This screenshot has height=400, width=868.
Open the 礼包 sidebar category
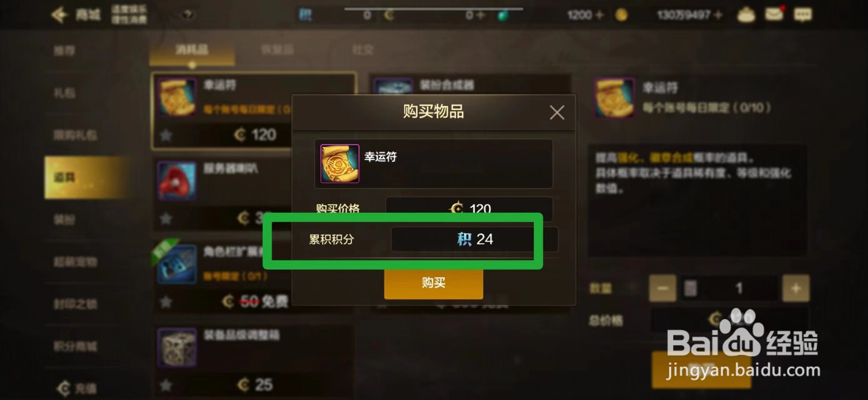coord(65,93)
